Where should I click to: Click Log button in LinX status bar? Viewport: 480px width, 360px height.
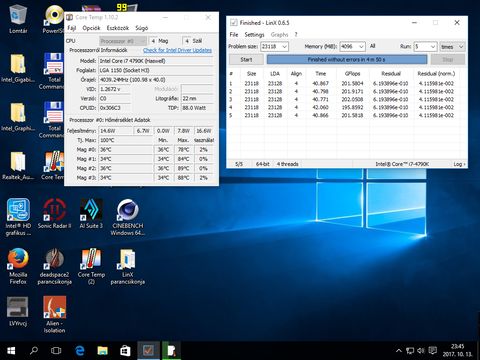[459, 164]
